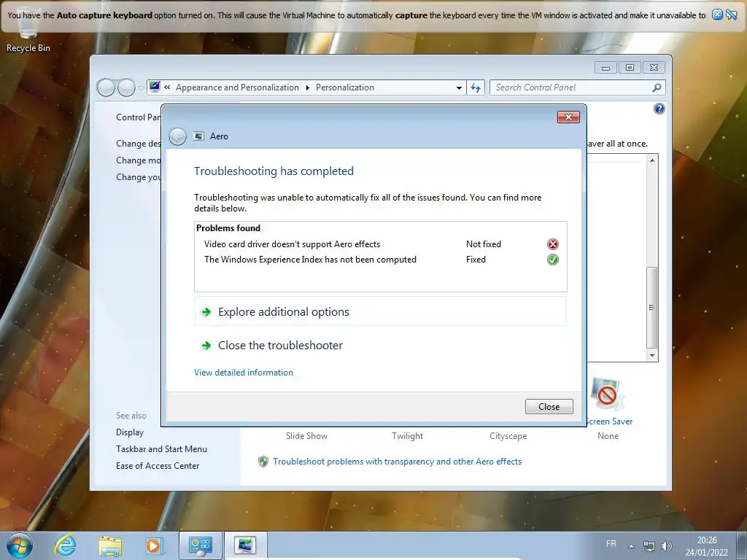Click the FR language indicator
This screenshot has width=747, height=560.
[x=611, y=544]
